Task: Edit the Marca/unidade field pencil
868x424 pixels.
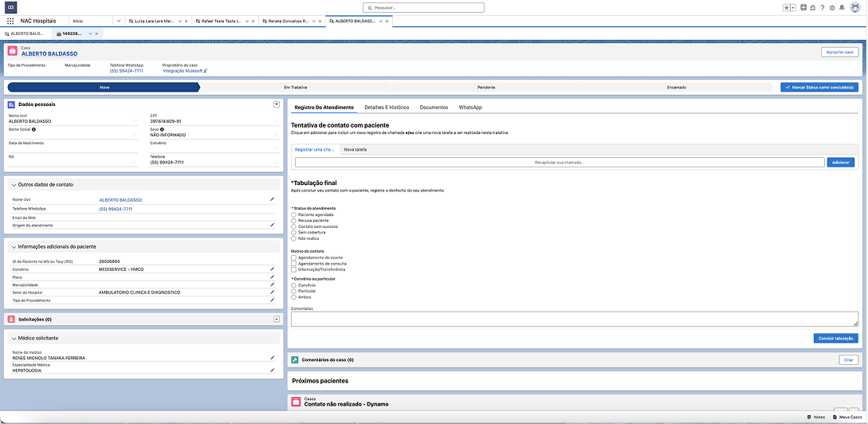Action: click(272, 285)
